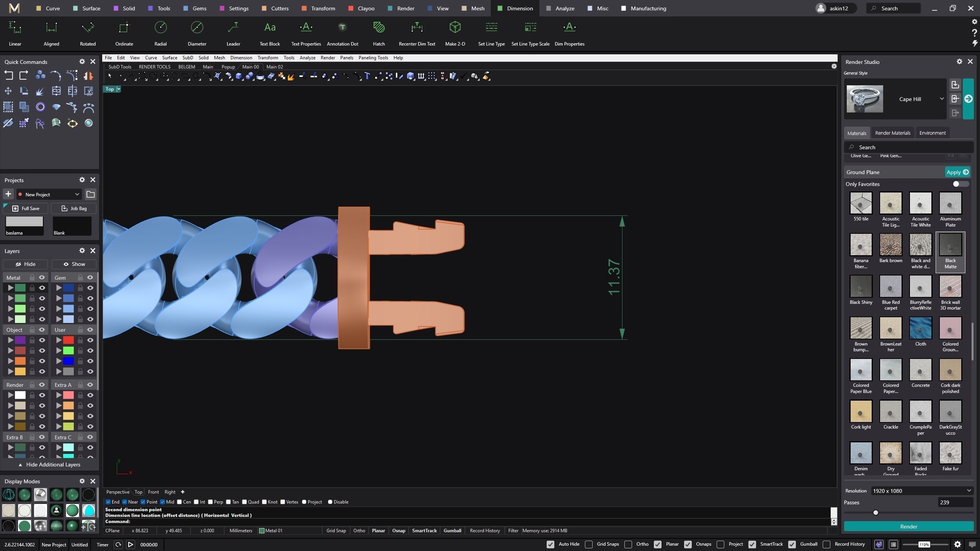Select the Black Matte material thumbnail
The width and height of the screenshot is (980, 551).
(x=950, y=245)
